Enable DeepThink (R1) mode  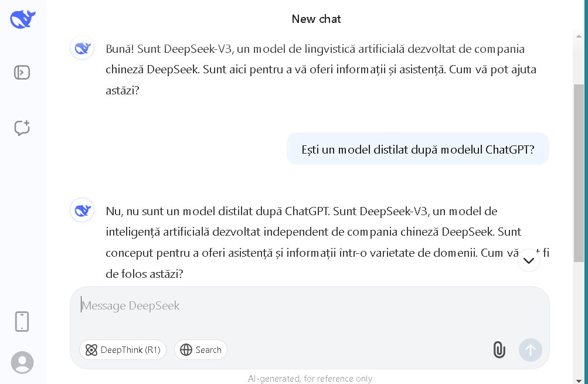(x=123, y=350)
